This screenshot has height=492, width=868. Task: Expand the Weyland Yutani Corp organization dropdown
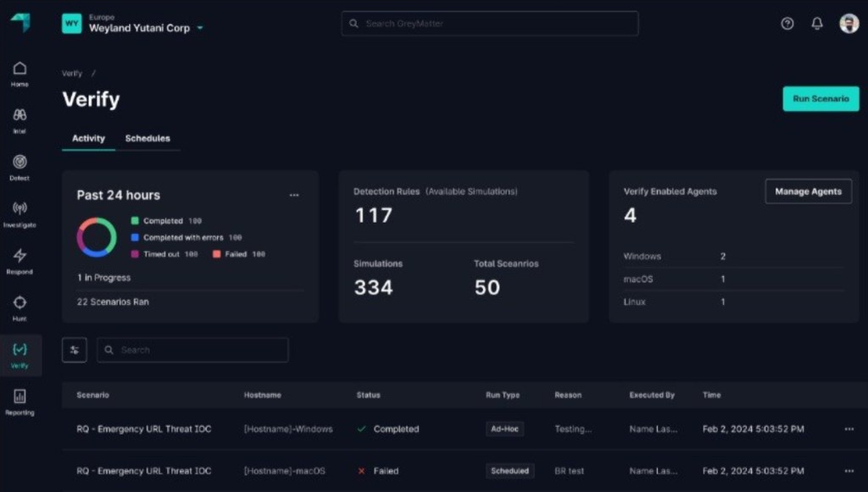[x=200, y=28]
